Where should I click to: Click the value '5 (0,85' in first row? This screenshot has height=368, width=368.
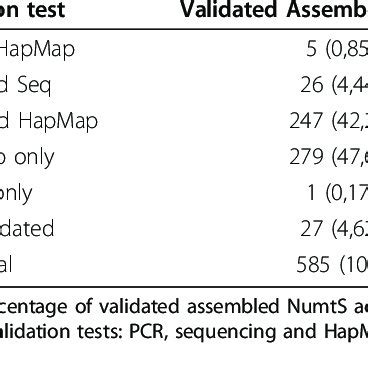point(337,50)
